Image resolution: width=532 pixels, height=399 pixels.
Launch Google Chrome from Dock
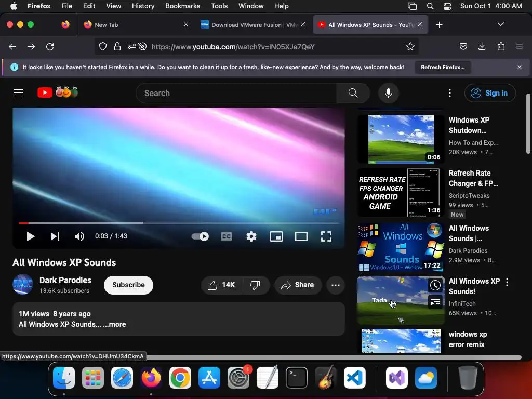pyautogui.click(x=180, y=378)
